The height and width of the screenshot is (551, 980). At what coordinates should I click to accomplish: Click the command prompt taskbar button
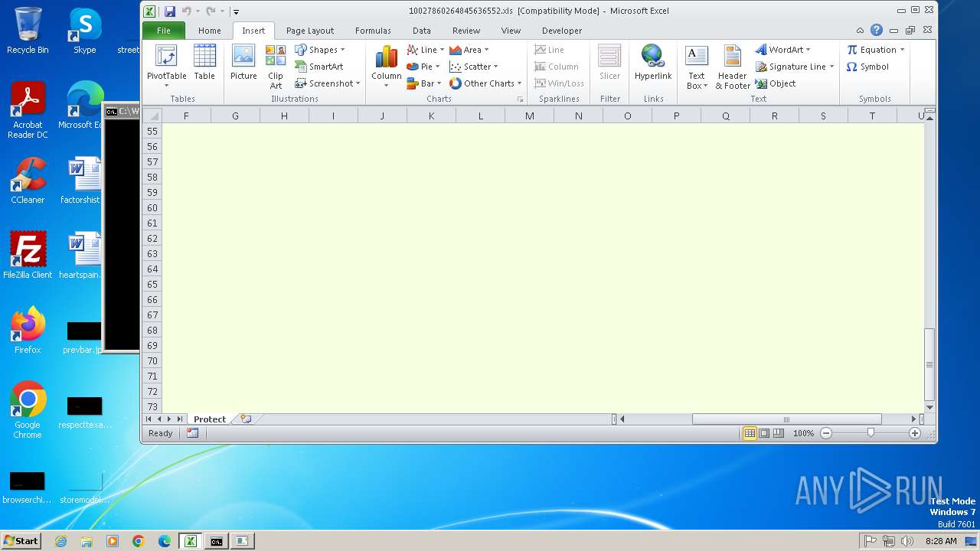pyautogui.click(x=217, y=541)
